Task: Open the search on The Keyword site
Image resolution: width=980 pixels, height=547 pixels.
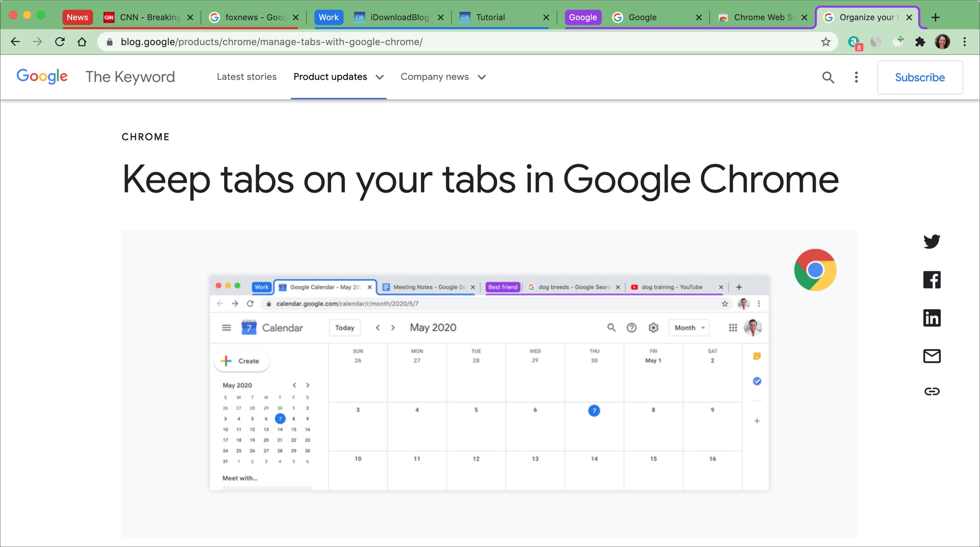Action: (x=828, y=77)
